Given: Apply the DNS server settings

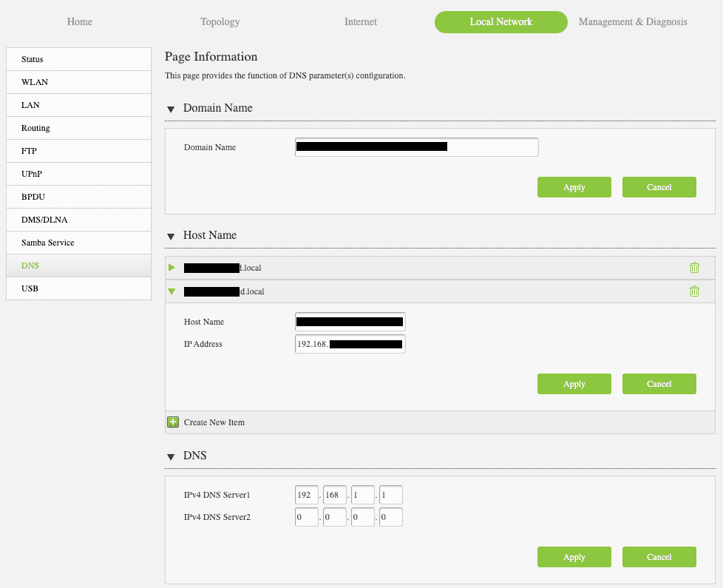Looking at the screenshot, I should (x=574, y=557).
